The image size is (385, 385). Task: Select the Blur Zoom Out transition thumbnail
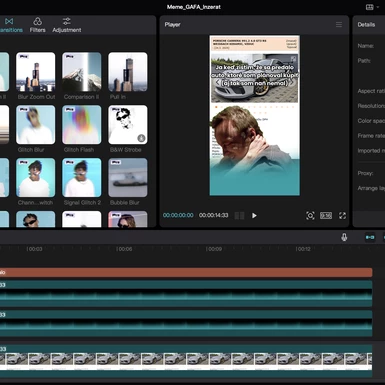(x=36, y=72)
